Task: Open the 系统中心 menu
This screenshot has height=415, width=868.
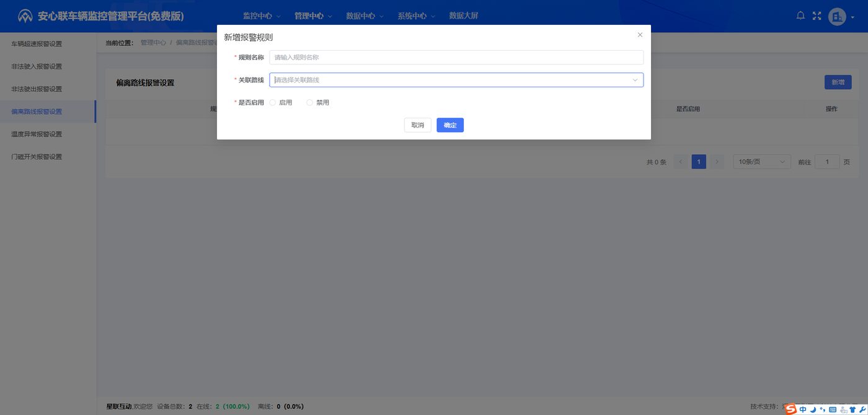Action: click(416, 16)
